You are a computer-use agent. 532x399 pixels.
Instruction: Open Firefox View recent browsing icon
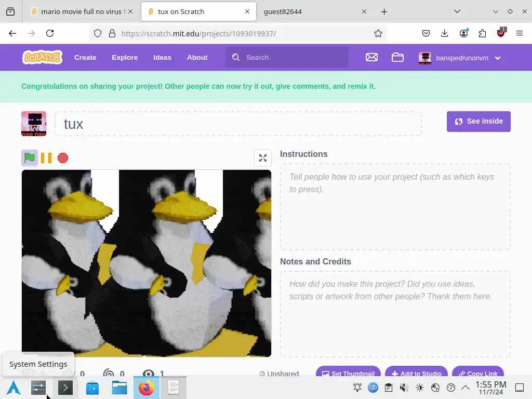(10, 11)
